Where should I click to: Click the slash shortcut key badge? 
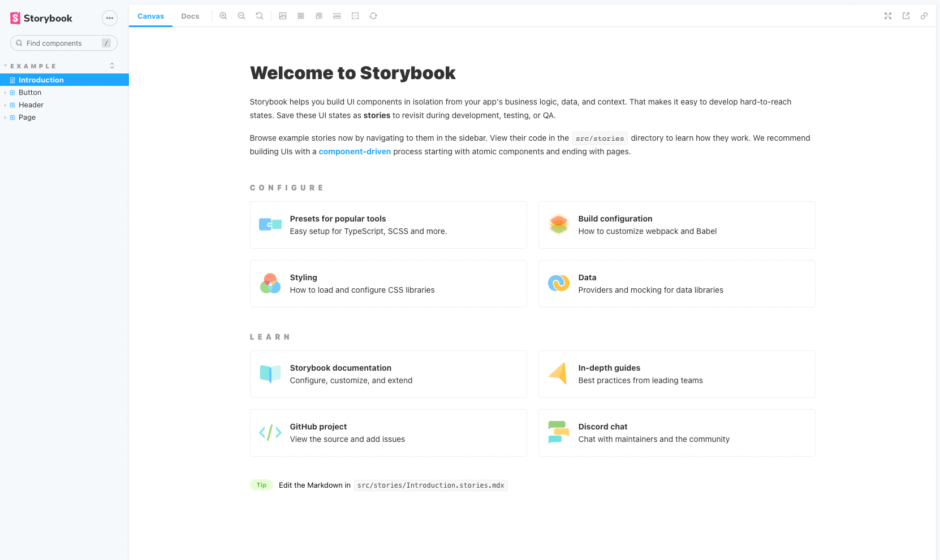pos(106,43)
